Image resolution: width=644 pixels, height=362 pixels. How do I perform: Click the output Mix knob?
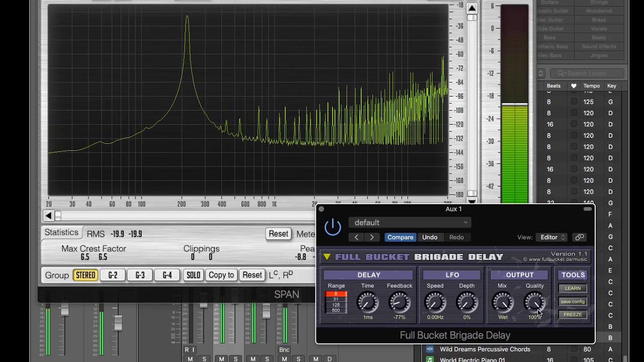[503, 302]
